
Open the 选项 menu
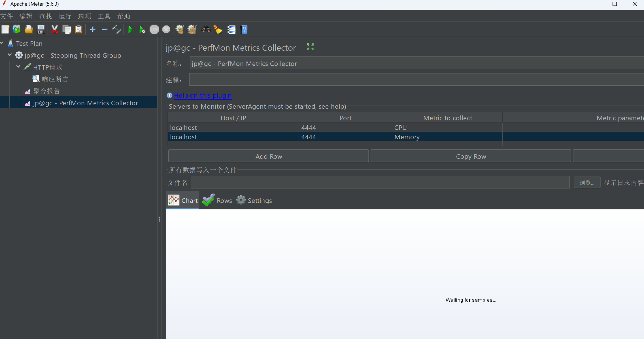click(x=84, y=16)
